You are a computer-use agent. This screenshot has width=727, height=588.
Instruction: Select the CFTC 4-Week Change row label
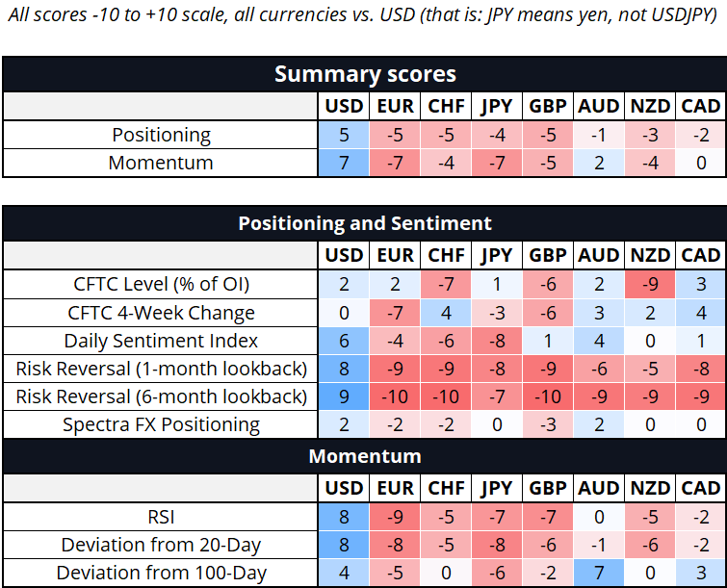click(162, 313)
